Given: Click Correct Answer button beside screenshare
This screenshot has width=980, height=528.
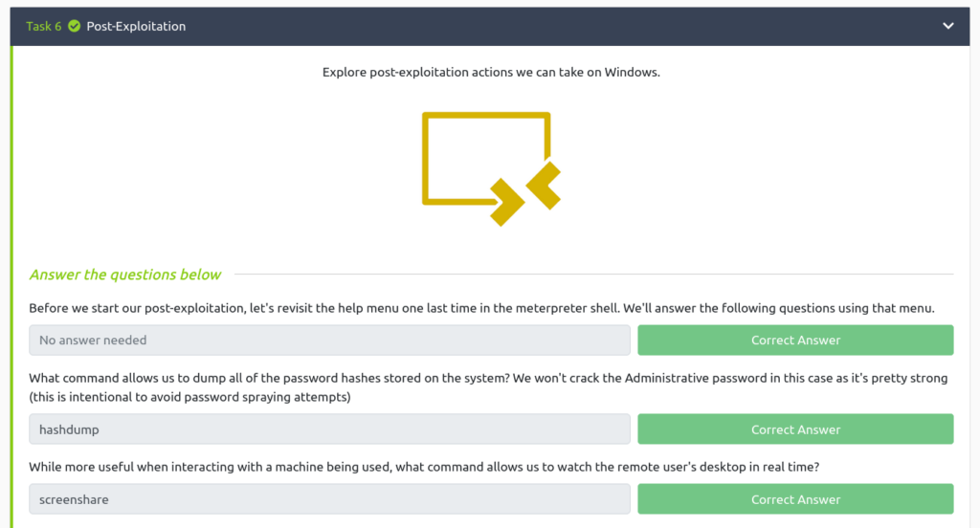Looking at the screenshot, I should pyautogui.click(x=795, y=499).
